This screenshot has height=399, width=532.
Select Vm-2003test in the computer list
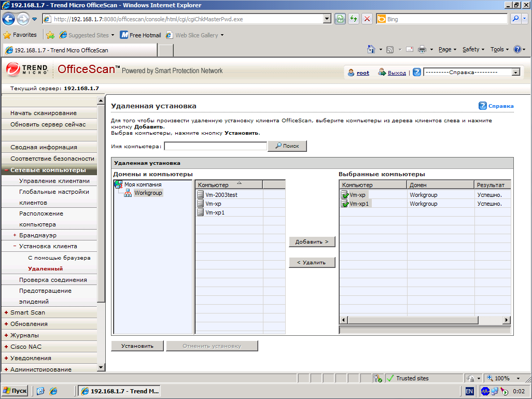tap(221, 195)
